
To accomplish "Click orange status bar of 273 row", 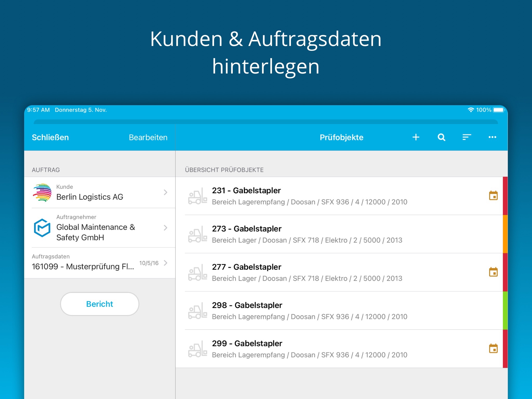I will click(505, 234).
